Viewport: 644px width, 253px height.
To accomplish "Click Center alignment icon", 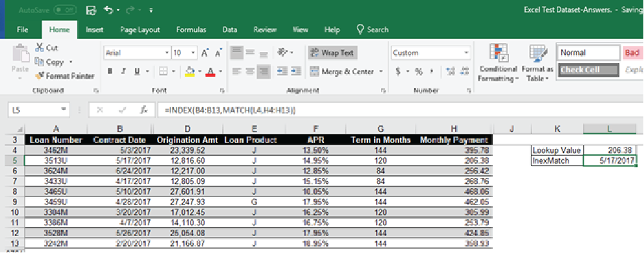I will [250, 72].
